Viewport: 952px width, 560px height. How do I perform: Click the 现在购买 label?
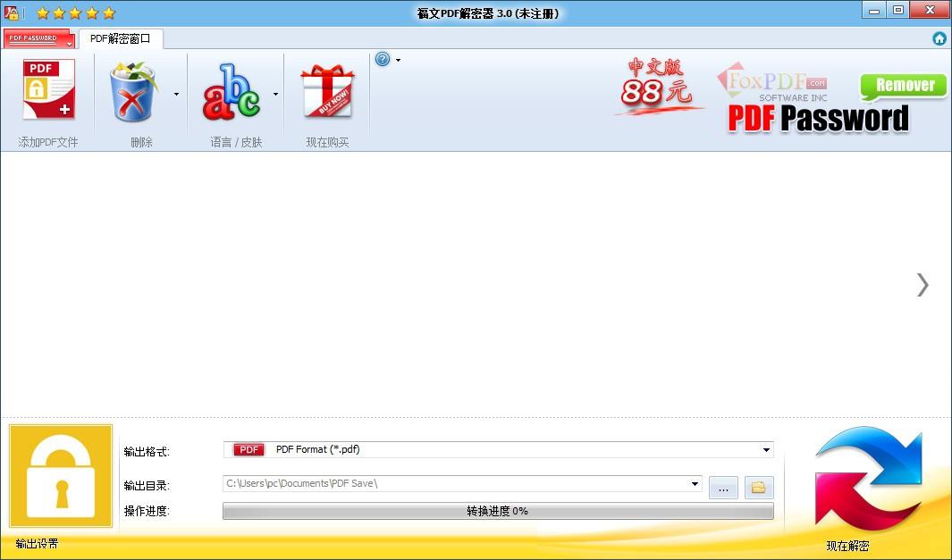(x=327, y=142)
